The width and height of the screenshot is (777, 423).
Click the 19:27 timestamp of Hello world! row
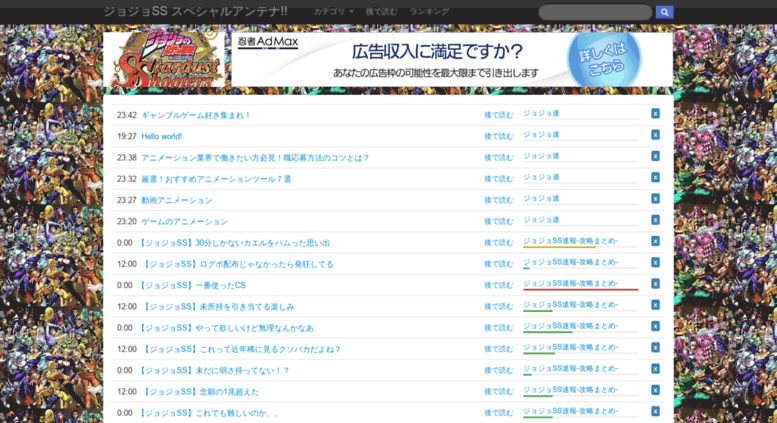(x=126, y=137)
